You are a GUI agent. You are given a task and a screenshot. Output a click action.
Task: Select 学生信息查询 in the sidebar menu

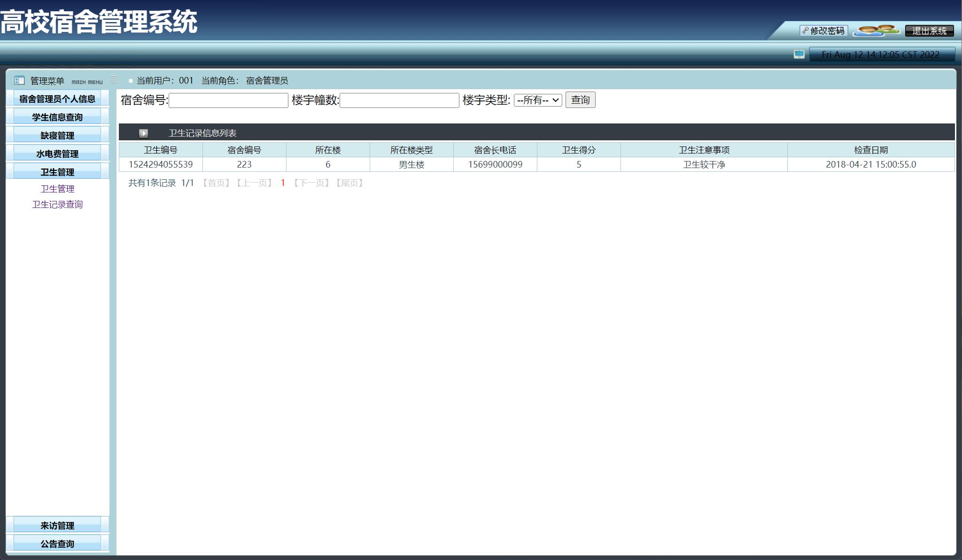(x=56, y=116)
